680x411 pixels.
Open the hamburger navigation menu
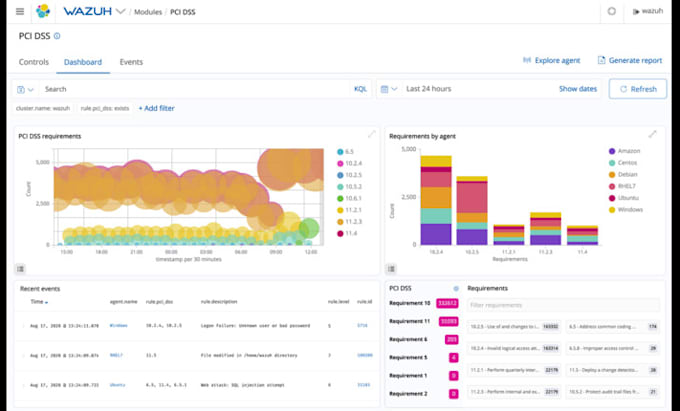pyautogui.click(x=20, y=12)
